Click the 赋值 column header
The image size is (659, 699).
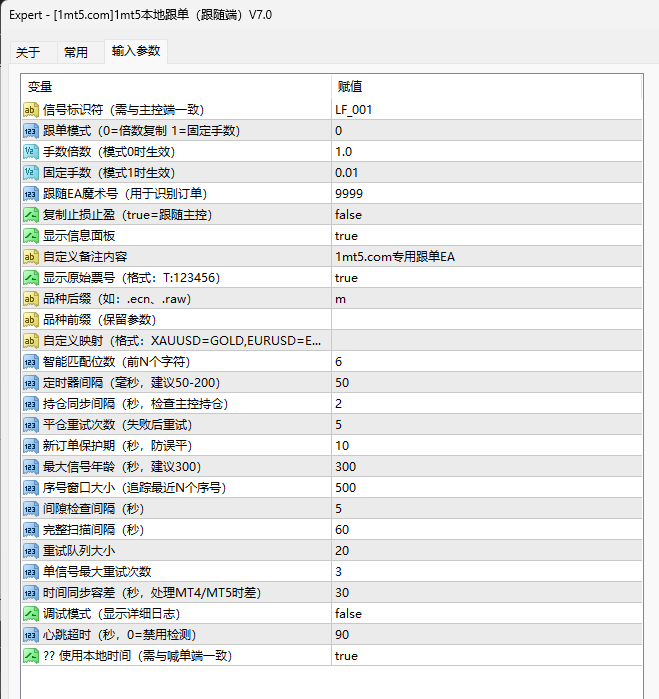350,87
